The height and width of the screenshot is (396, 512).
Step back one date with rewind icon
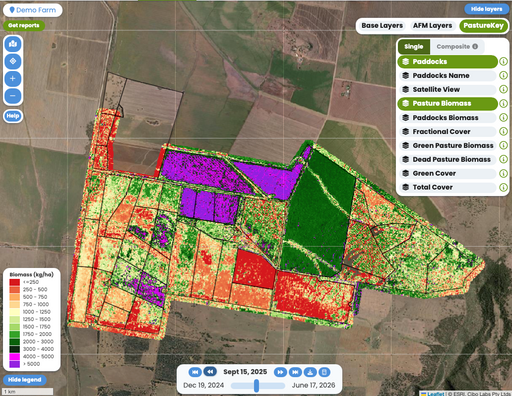tap(210, 371)
